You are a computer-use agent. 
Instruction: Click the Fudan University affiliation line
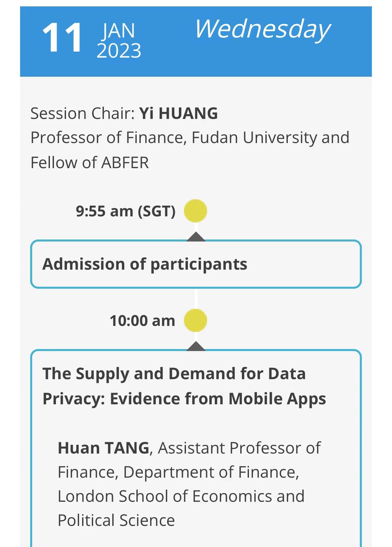click(x=190, y=138)
